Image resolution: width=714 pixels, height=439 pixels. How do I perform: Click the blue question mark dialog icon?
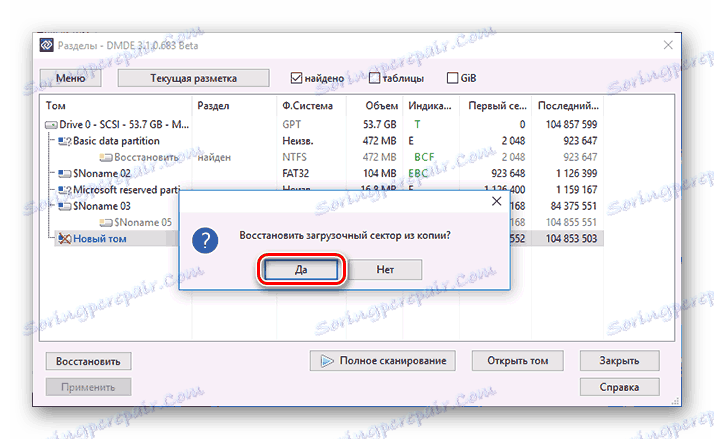coord(205,240)
